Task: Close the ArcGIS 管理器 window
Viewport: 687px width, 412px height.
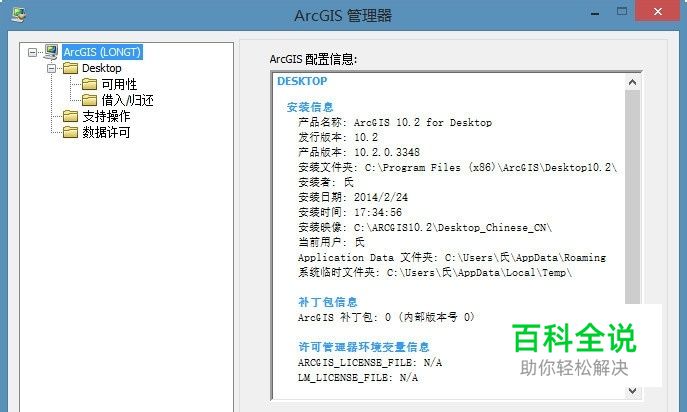Action: tap(658, 11)
